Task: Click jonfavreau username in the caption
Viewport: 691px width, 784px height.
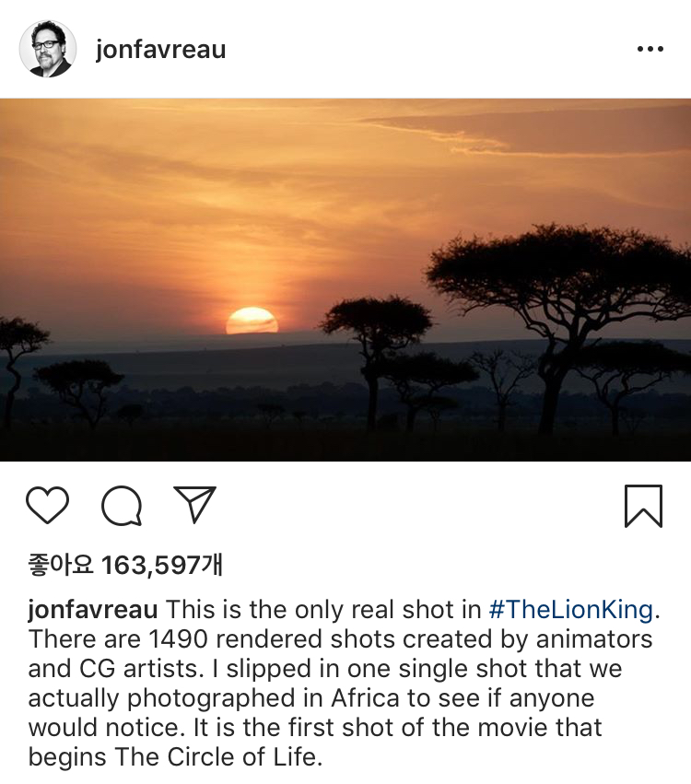Action: tap(93, 610)
